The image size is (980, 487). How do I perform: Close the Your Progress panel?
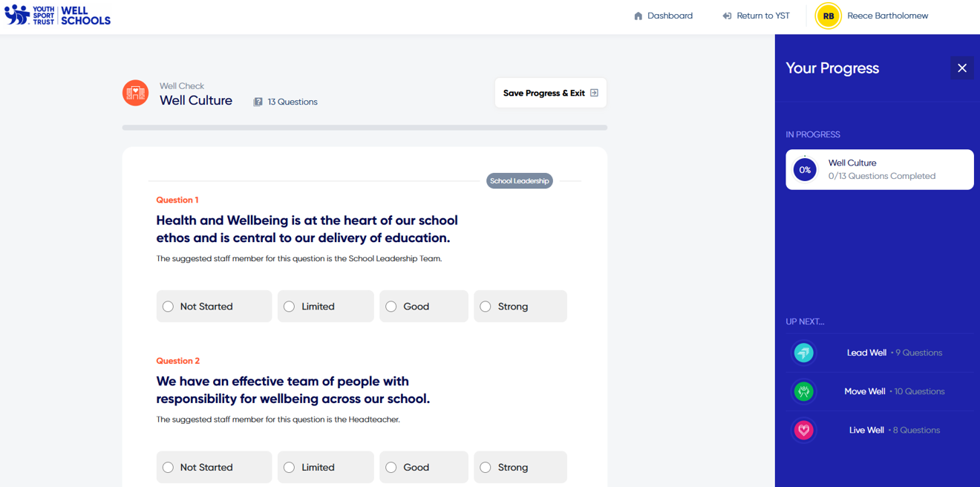(961, 68)
